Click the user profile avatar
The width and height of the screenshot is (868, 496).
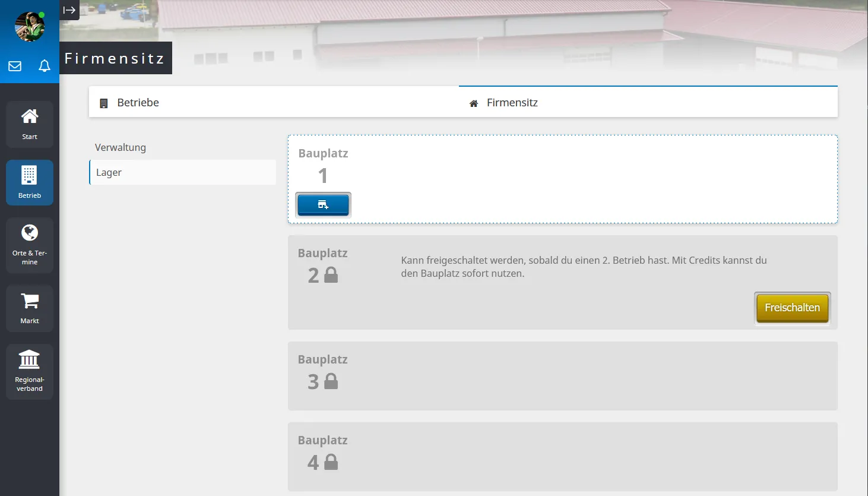(29, 27)
